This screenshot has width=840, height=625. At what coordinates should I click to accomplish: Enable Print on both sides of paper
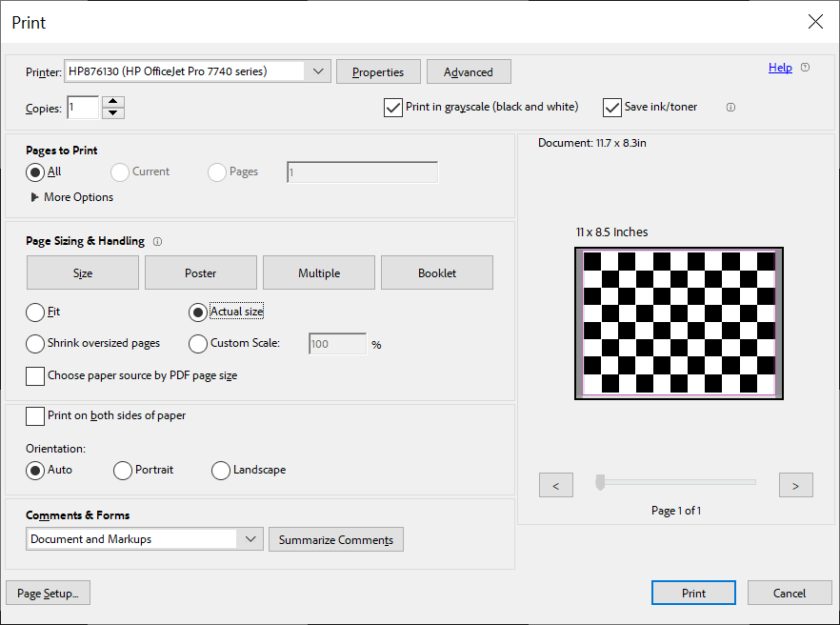[x=35, y=416]
